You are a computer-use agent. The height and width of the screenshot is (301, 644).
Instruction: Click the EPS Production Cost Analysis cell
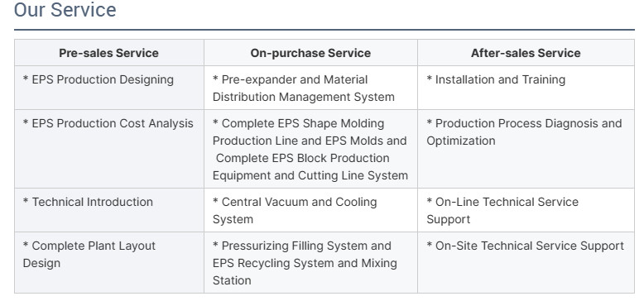[x=108, y=149]
